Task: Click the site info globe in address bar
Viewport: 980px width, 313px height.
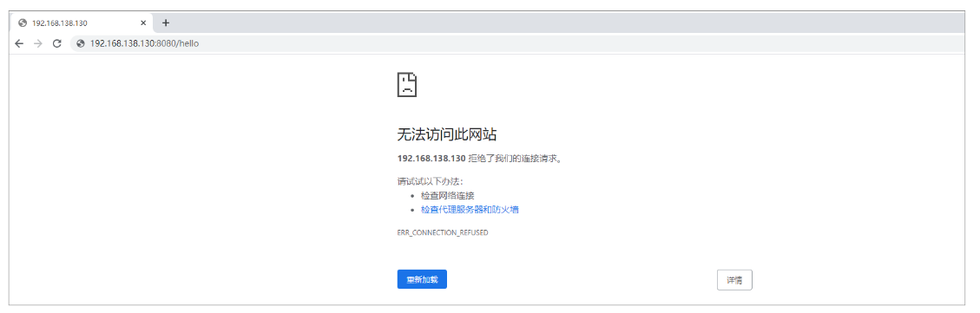Action: 81,43
